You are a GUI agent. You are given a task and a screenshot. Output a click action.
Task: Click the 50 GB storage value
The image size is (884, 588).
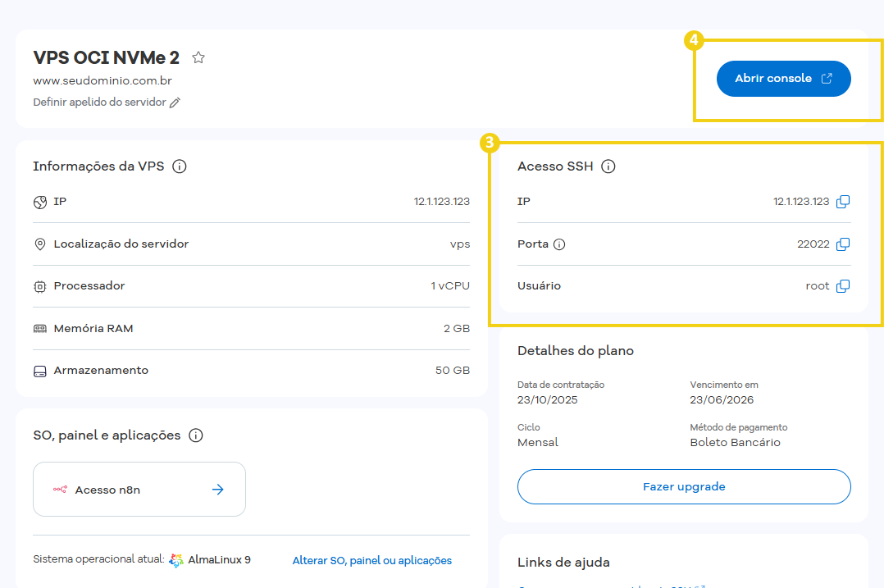coord(453,371)
